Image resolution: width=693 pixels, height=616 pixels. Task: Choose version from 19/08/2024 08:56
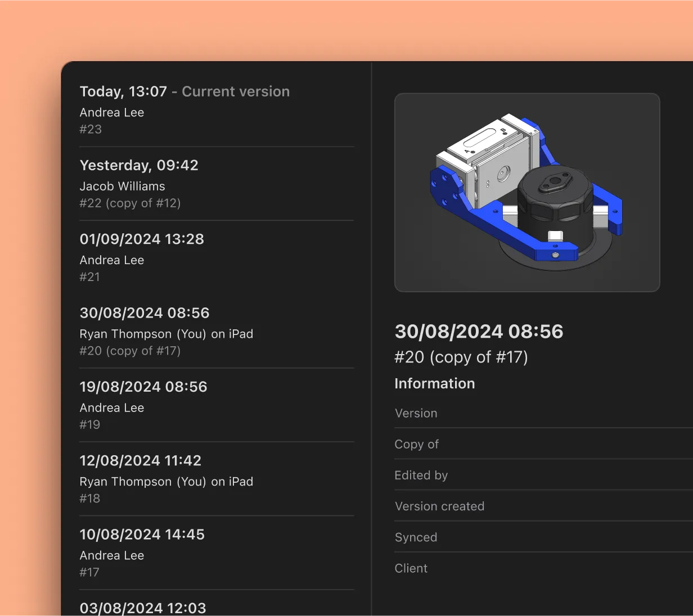[217, 405]
